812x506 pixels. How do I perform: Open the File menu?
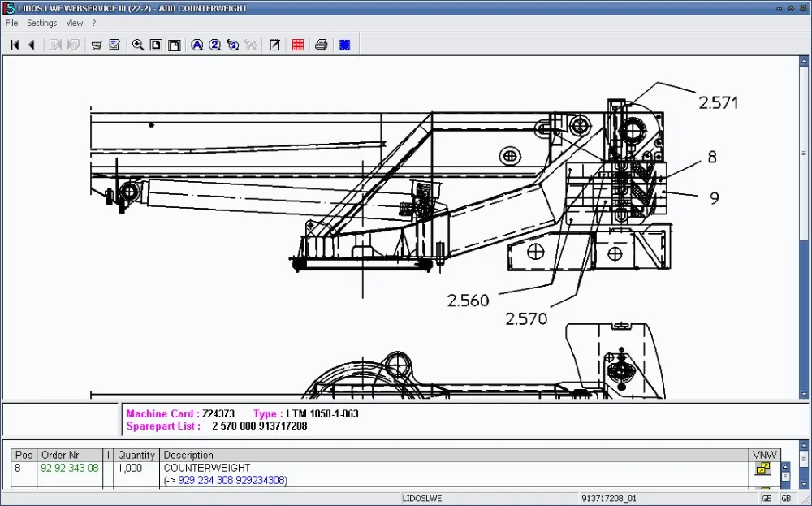tap(11, 23)
